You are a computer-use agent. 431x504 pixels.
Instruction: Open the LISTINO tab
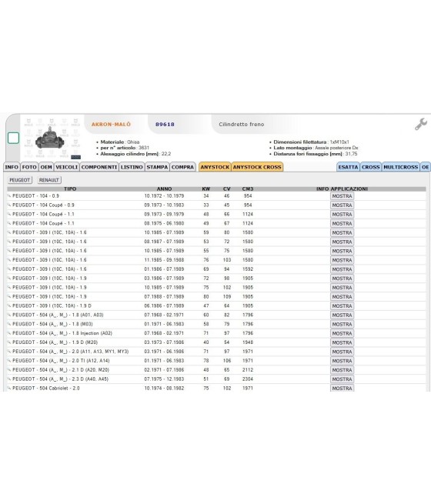coord(132,167)
